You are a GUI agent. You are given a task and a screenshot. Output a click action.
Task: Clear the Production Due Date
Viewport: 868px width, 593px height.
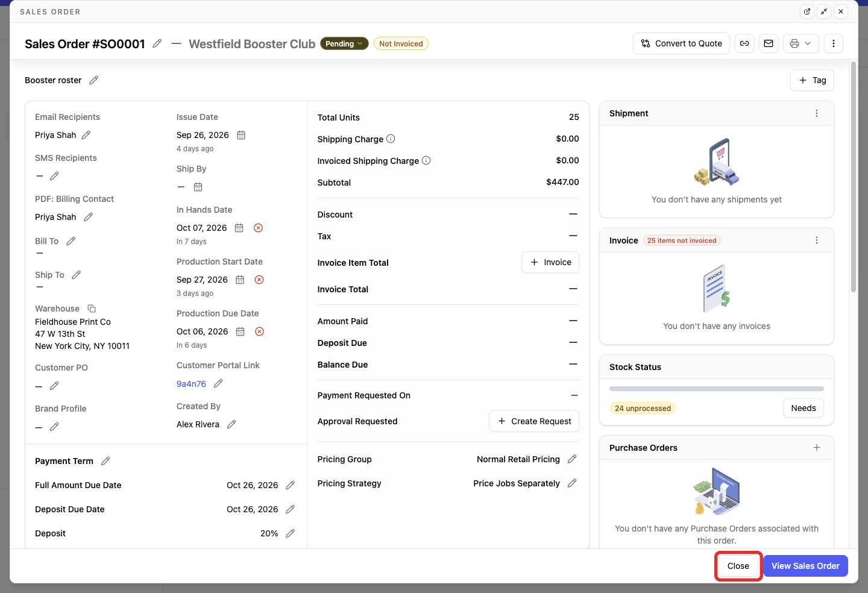pos(259,331)
